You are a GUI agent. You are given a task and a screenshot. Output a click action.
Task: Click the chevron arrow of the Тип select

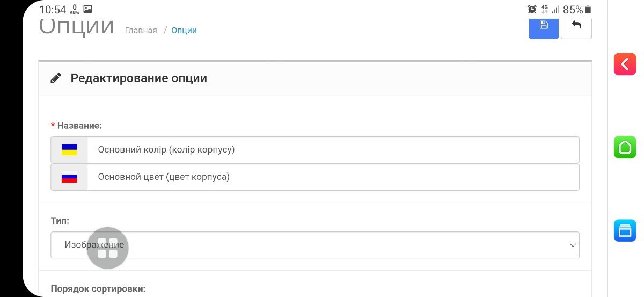click(572, 245)
